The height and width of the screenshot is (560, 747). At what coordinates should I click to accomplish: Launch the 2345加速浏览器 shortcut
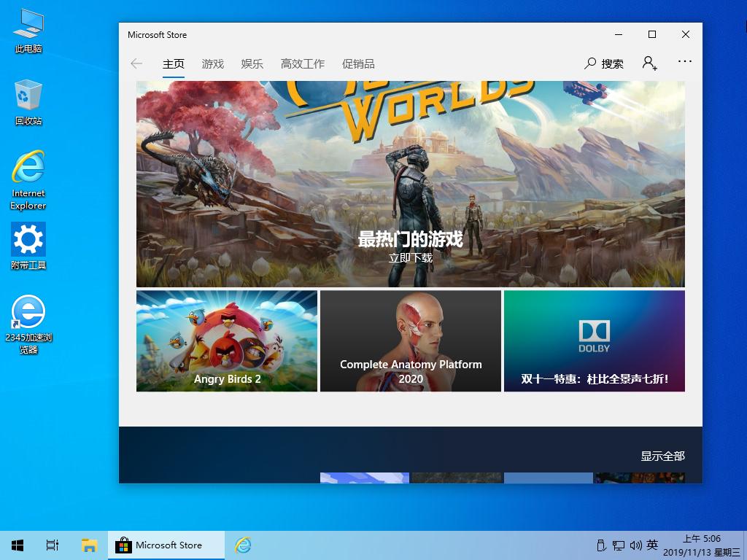tap(28, 324)
